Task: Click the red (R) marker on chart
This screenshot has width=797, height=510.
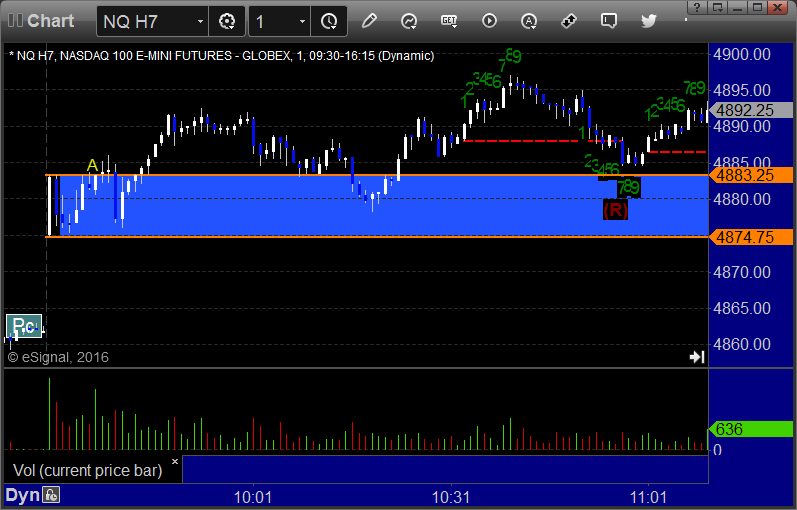Action: click(x=615, y=209)
